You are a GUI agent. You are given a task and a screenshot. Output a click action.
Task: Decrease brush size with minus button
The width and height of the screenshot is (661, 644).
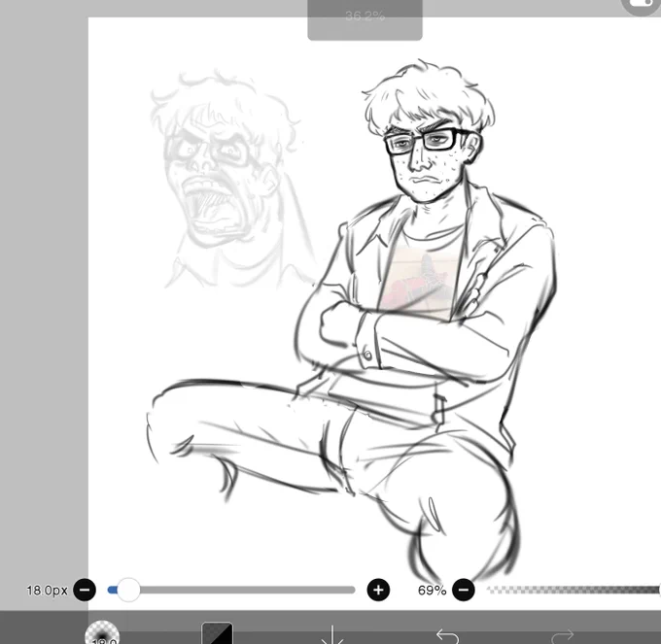(85, 590)
